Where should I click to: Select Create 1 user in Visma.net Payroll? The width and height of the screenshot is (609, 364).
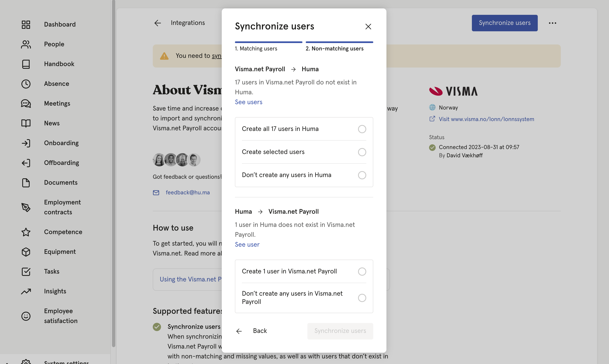click(x=304, y=272)
